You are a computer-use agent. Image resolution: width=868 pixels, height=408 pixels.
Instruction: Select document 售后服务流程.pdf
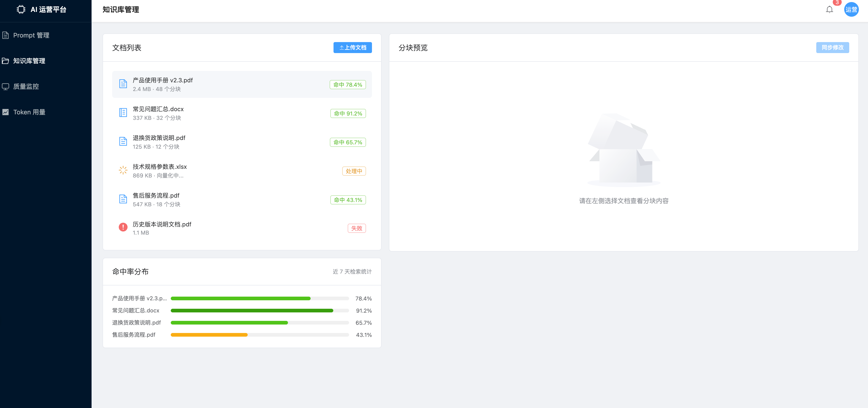tap(242, 200)
